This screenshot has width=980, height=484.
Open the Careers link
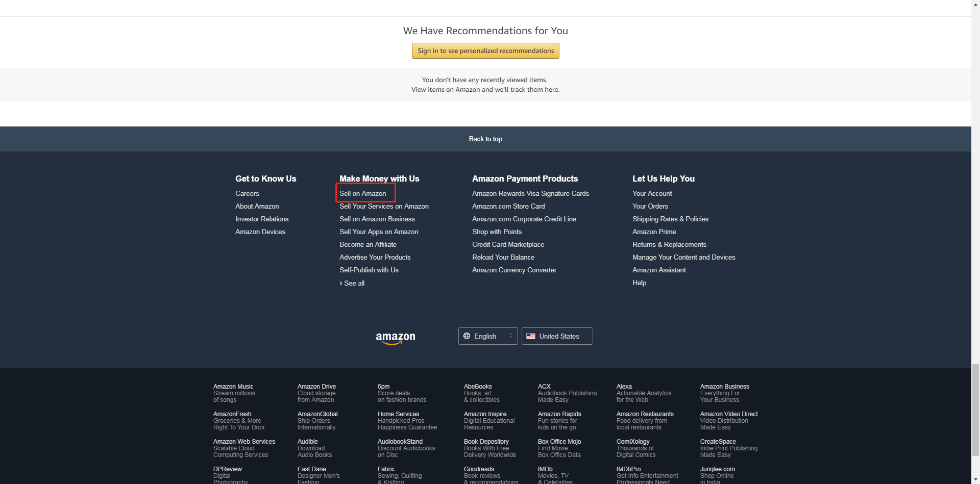pyautogui.click(x=247, y=193)
